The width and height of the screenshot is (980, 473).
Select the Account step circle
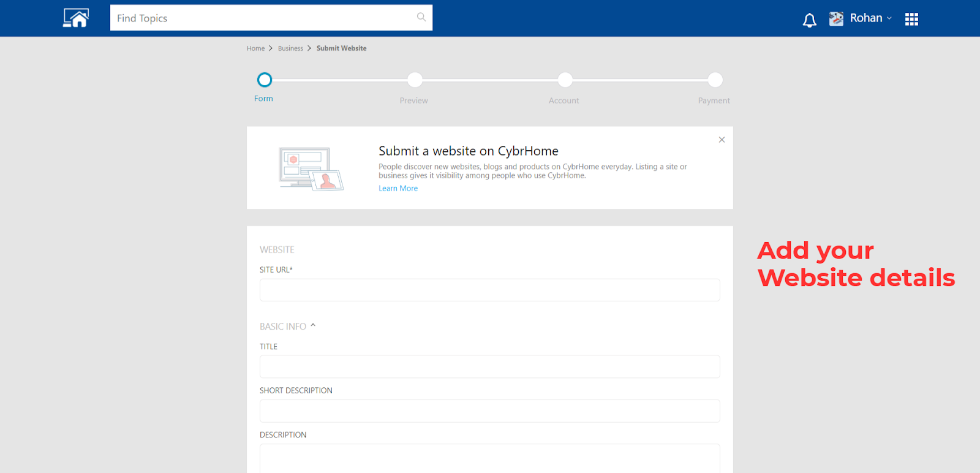pos(565,80)
